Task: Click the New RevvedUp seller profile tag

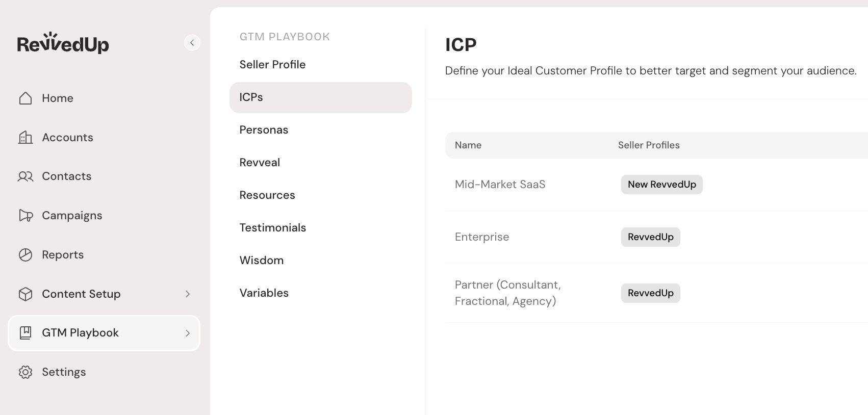Action: [661, 185]
